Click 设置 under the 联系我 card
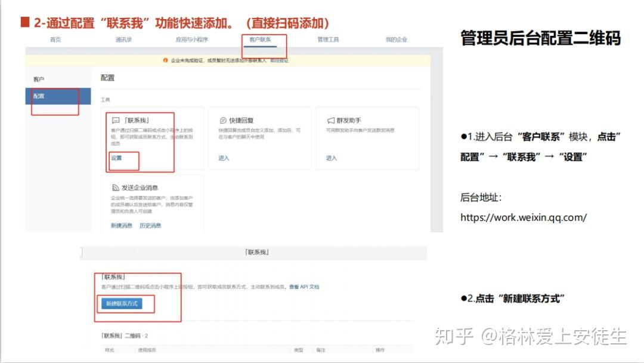Viewport: 644px width, 363px height. pyautogui.click(x=116, y=158)
